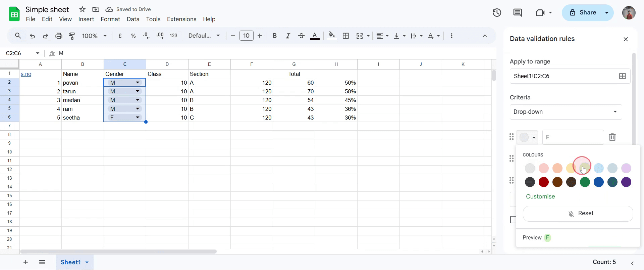Increase decimal places
The width and height of the screenshot is (644, 270).
tap(160, 36)
